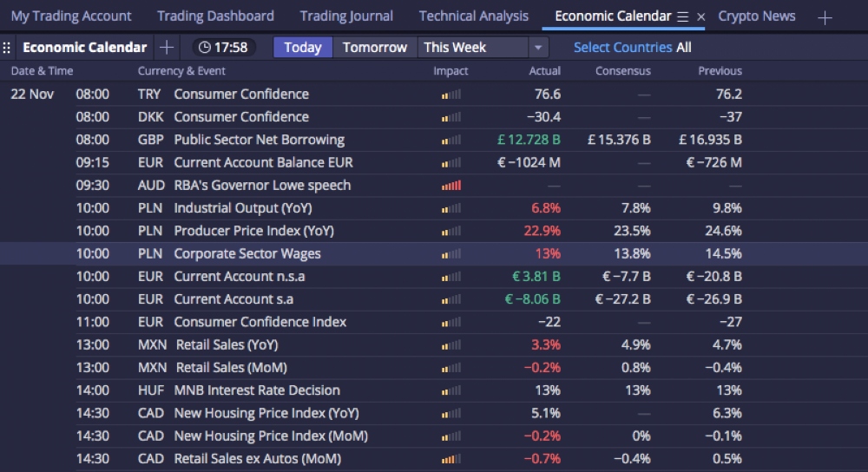Click impact bars for MXN Retail Sales (YoY)
868x472 pixels.
[x=451, y=345]
